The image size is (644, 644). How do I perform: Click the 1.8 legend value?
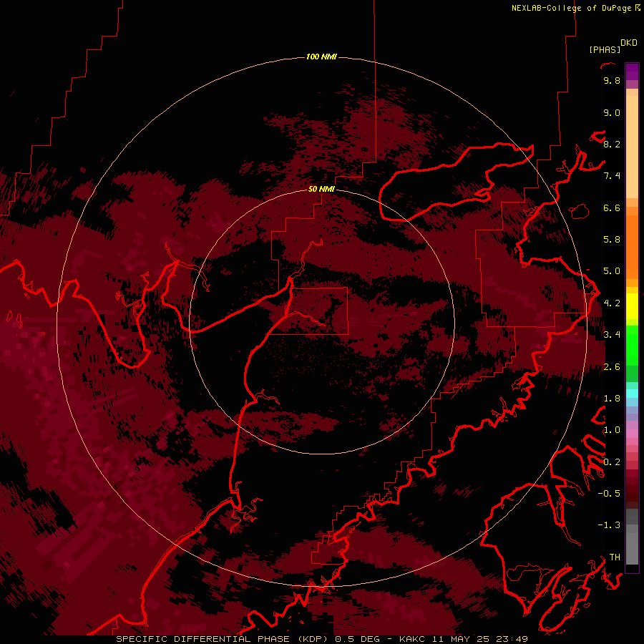point(612,399)
